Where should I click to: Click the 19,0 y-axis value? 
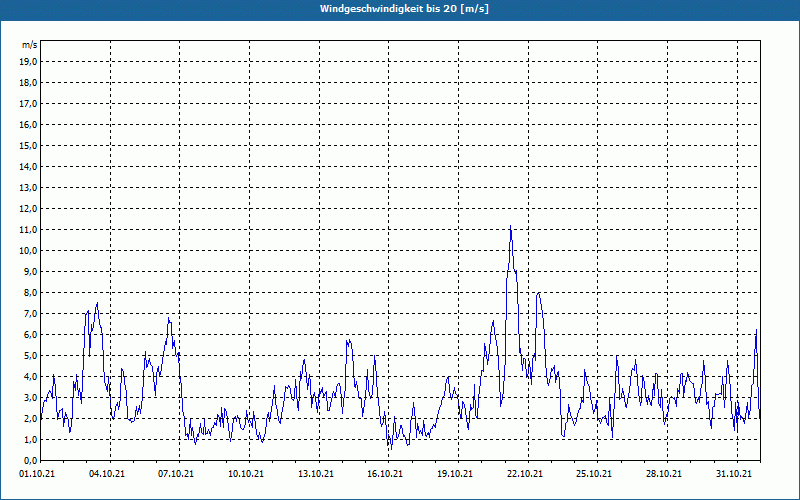(x=29, y=61)
